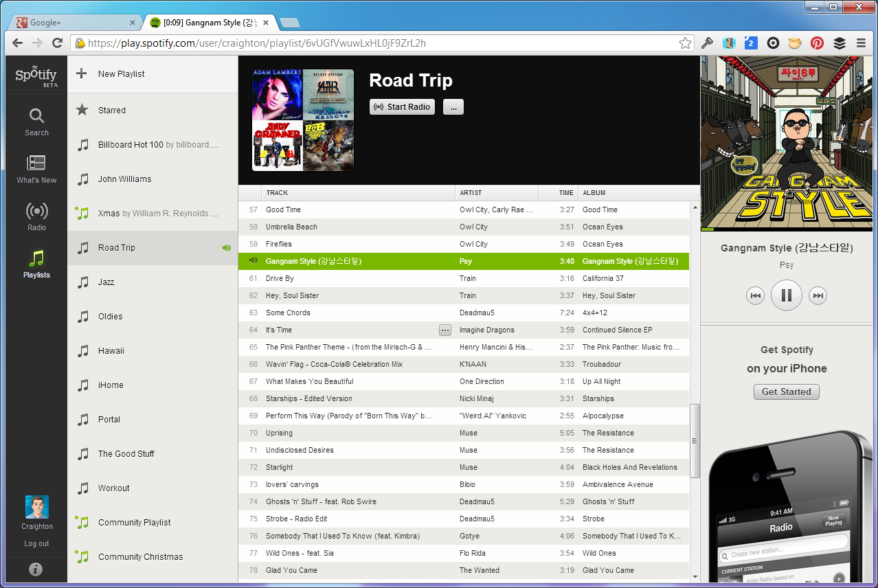
Task: Click the music note icon beside Jazz
Action: 83,282
